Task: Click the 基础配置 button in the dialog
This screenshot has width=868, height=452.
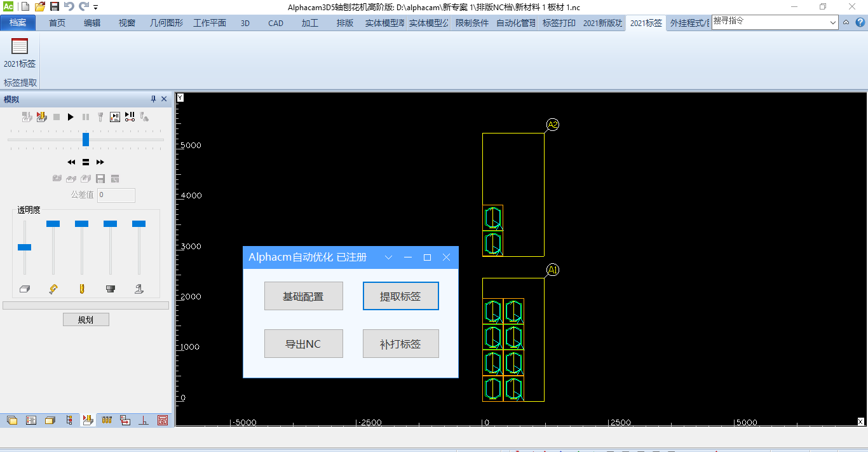Action: point(304,296)
